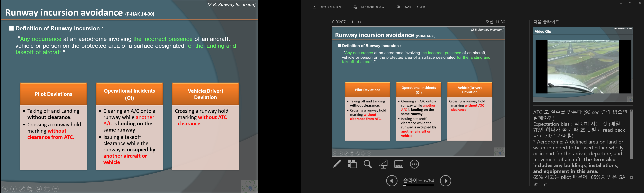
Task: Open the see all slides grid
Action: (352, 164)
